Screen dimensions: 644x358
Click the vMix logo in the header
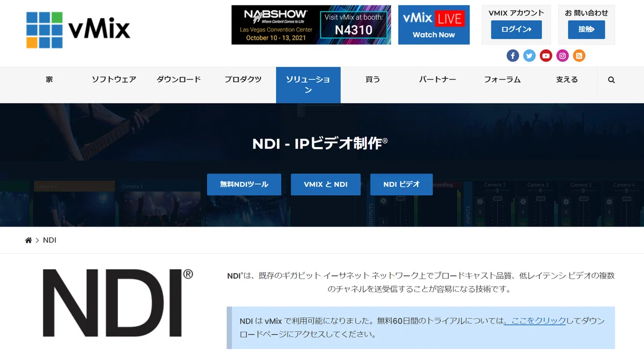78,30
